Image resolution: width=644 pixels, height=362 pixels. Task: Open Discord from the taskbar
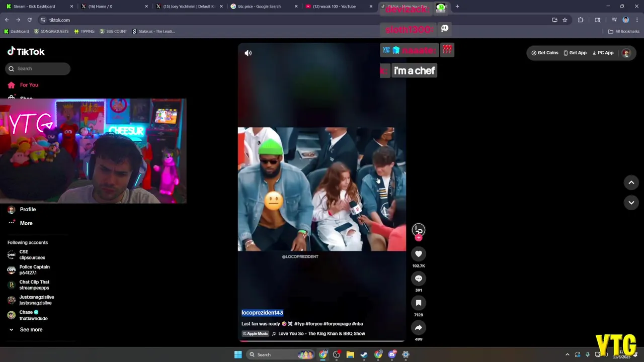(x=392, y=355)
